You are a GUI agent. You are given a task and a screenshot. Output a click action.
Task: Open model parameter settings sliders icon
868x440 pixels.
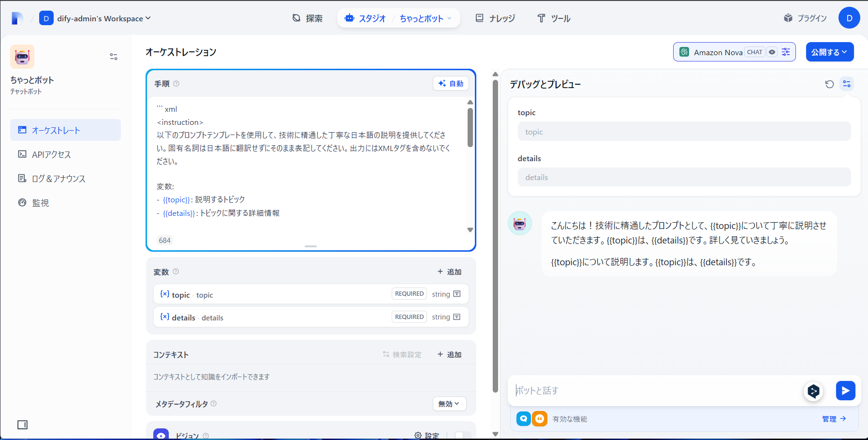786,52
